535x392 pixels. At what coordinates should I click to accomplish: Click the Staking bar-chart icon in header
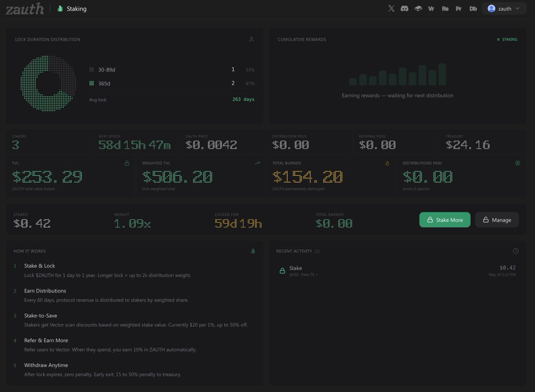tap(60, 8)
